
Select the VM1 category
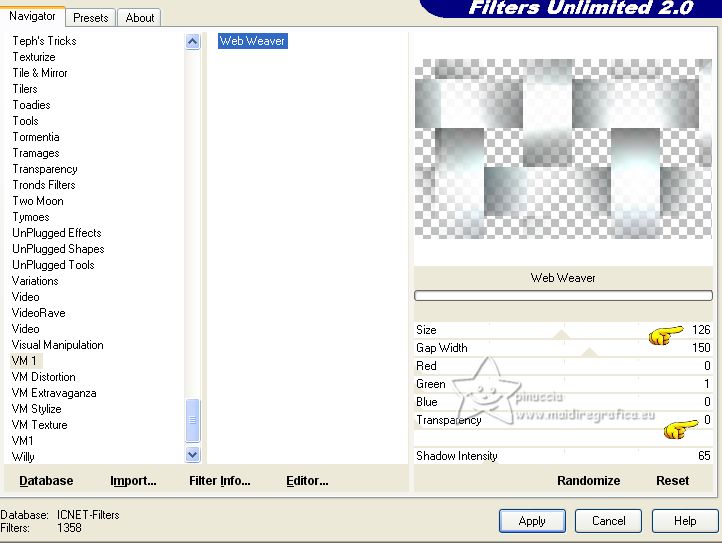tap(23, 441)
